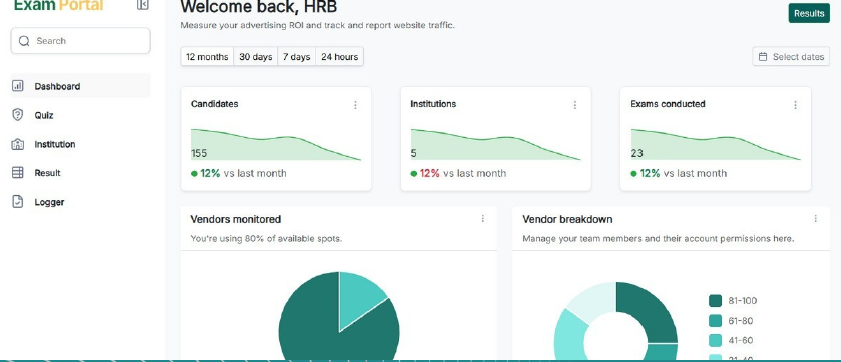This screenshot has height=362, width=841.
Task: Click the Vendor breakdown donut chart
Action: (x=616, y=322)
